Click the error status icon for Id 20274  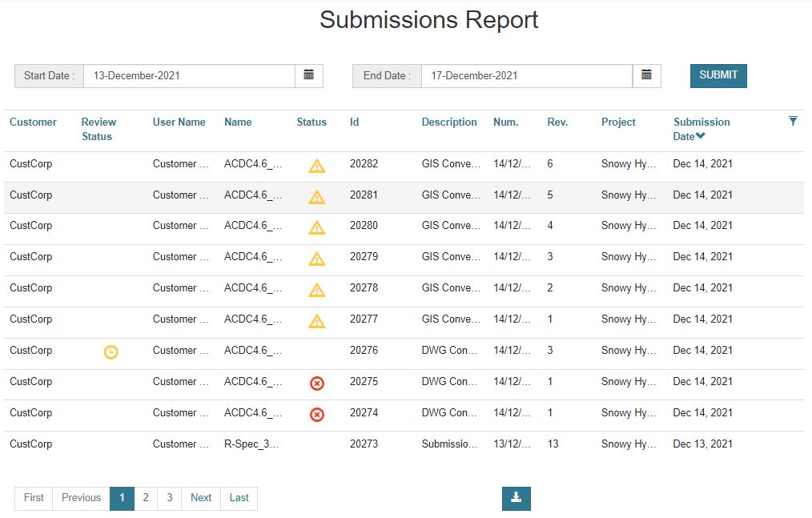pyautogui.click(x=317, y=415)
